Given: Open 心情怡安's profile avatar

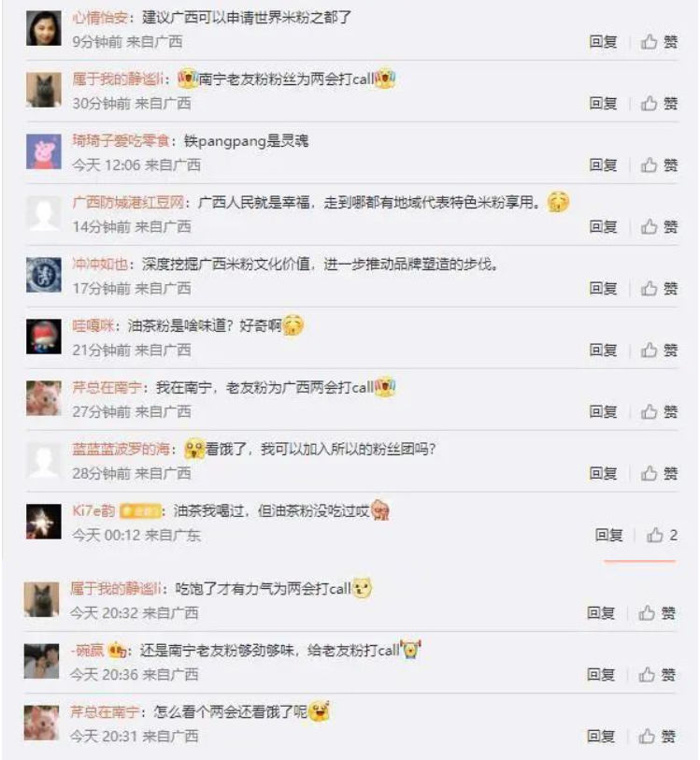Looking at the screenshot, I should pyautogui.click(x=44, y=28).
